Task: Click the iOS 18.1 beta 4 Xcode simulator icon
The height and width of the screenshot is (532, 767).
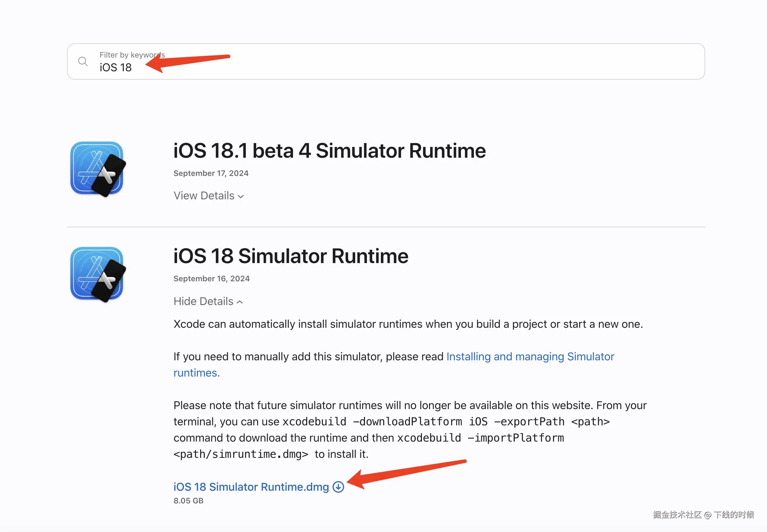Action: click(x=97, y=169)
